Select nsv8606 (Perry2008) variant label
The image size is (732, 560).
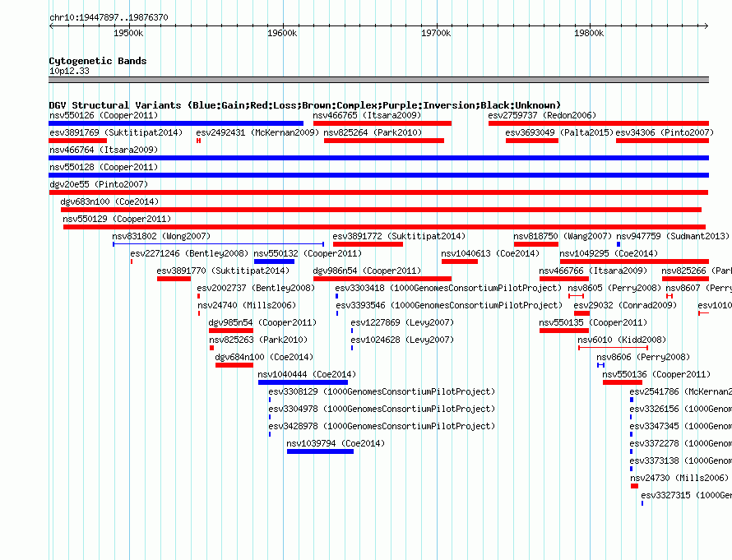click(x=643, y=357)
